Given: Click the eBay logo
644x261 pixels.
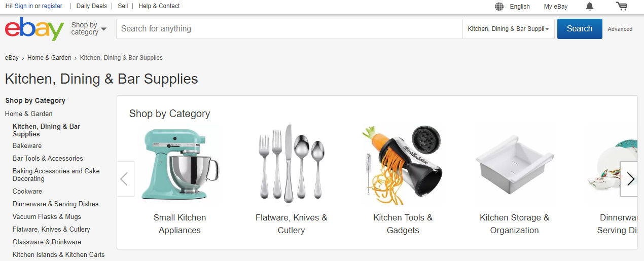Looking at the screenshot, I should 34,29.
